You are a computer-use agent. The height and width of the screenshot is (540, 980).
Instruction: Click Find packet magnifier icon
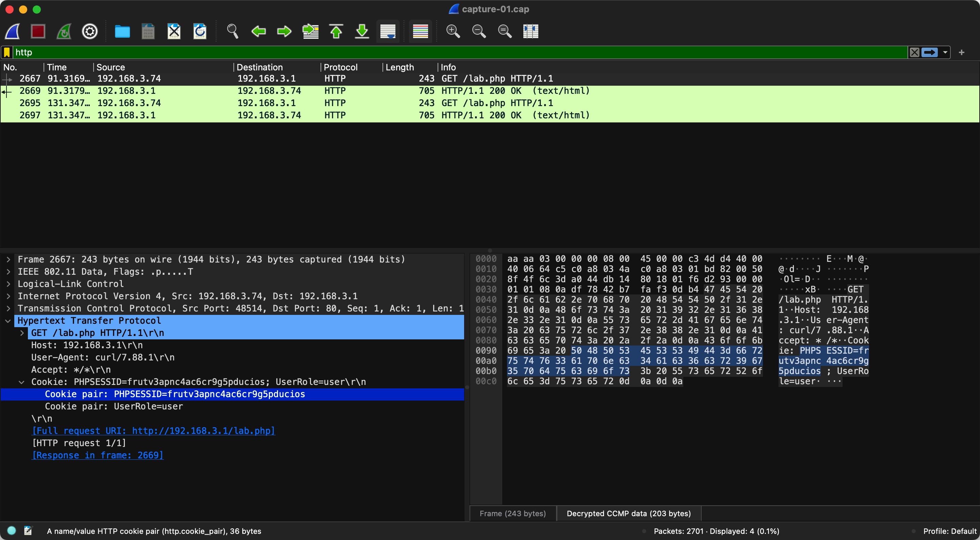point(232,31)
